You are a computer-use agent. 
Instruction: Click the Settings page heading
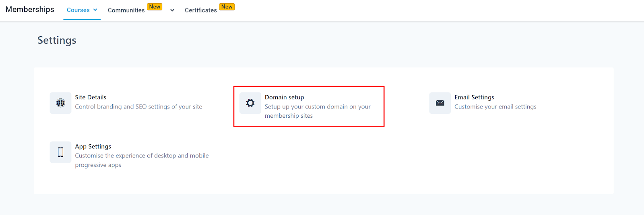click(x=57, y=40)
